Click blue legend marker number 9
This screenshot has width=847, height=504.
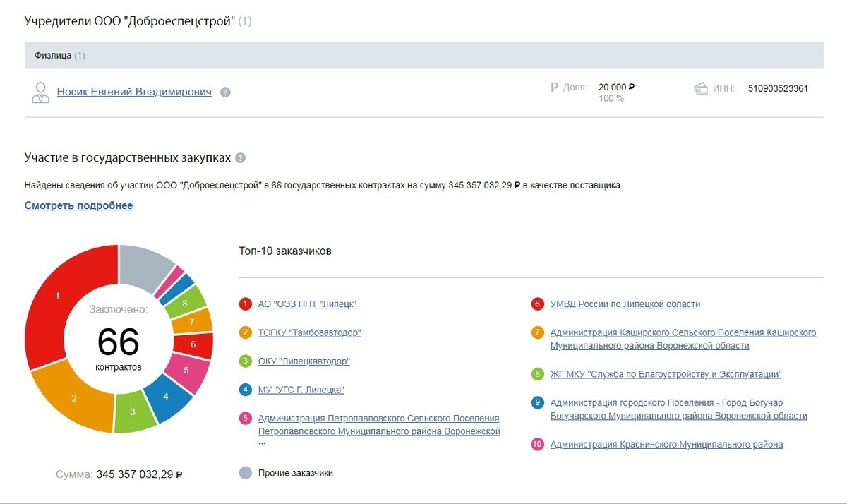[x=537, y=403]
